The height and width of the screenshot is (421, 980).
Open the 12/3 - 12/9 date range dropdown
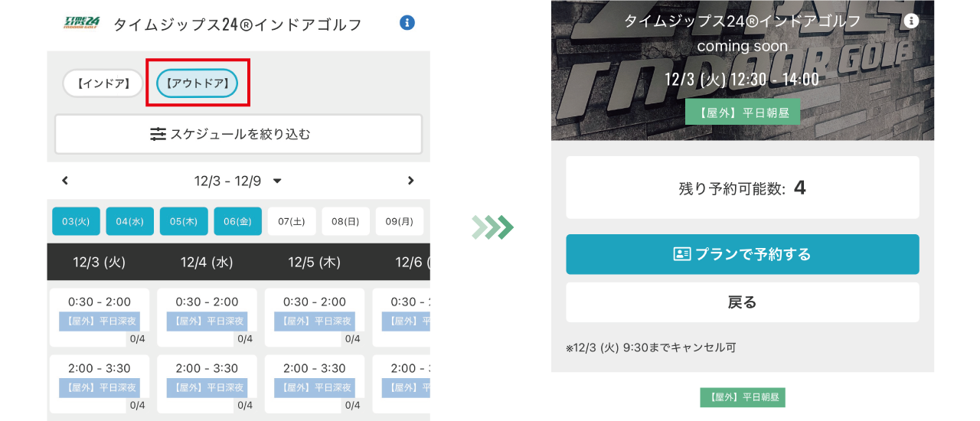point(238,181)
